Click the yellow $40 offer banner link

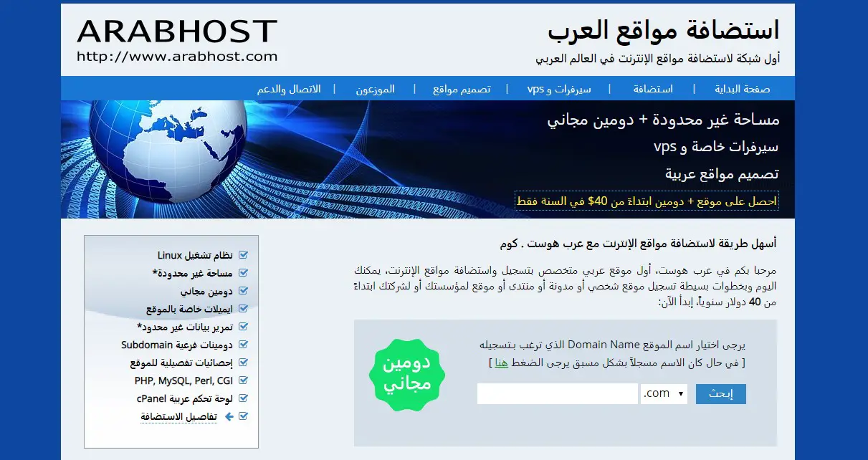point(646,201)
